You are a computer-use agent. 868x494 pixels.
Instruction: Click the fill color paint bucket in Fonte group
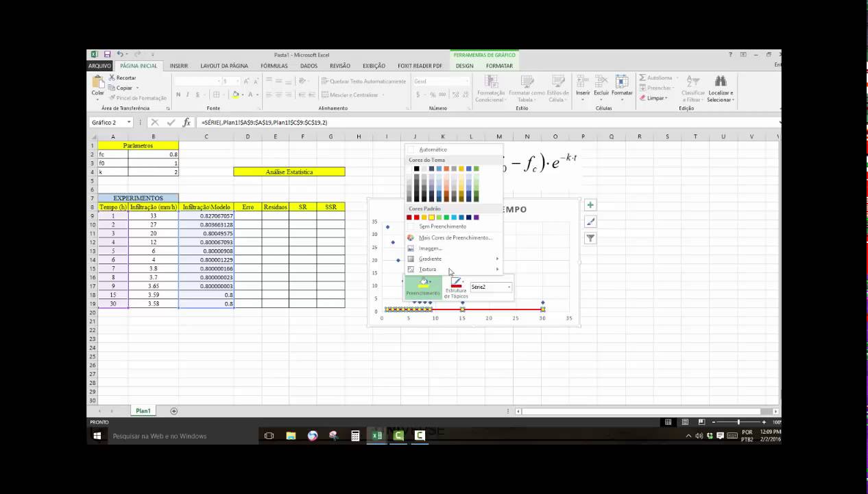(x=235, y=95)
